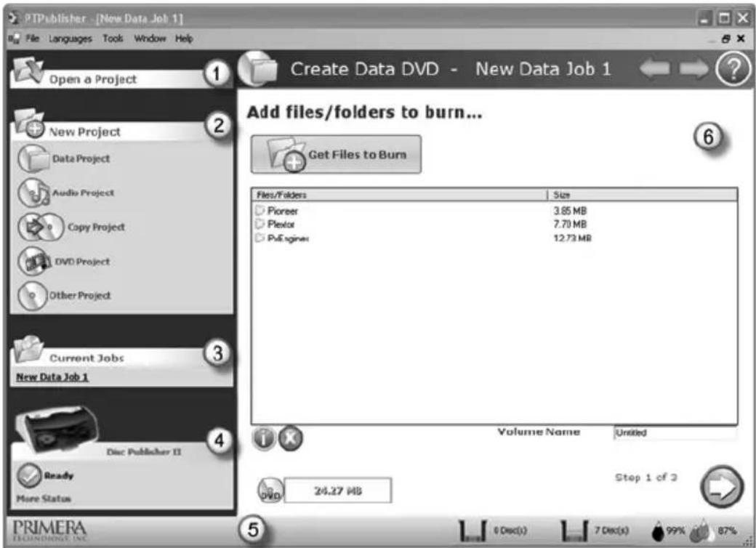Viewport: 756px width, 548px height.
Task: Click the 7.70 MB size value
Action: tap(570, 224)
